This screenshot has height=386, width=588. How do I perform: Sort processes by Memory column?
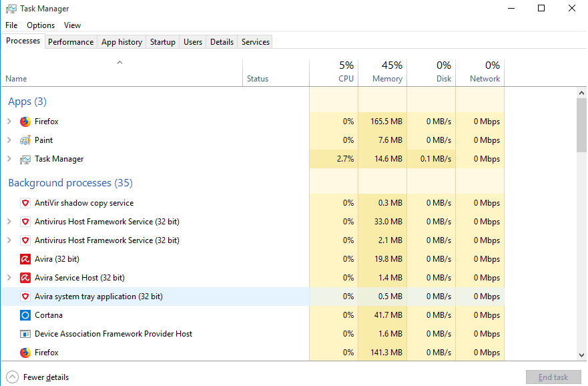382,72
